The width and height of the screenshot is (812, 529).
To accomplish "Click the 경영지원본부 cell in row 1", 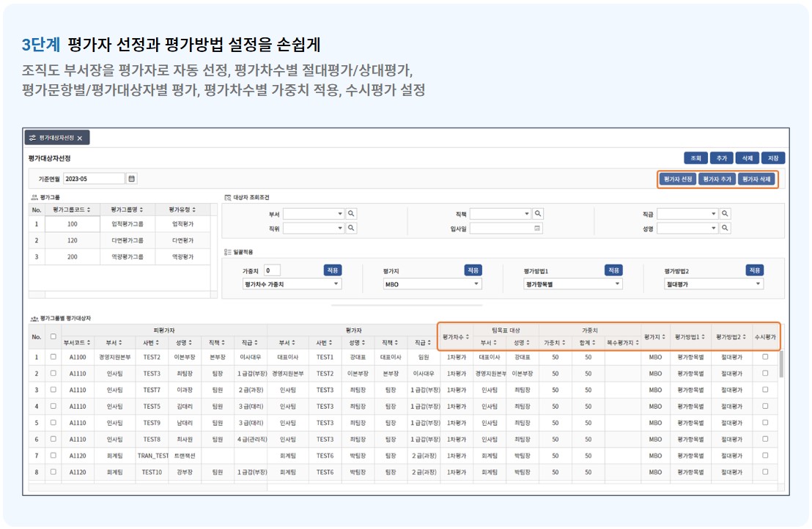I will tap(114, 357).
